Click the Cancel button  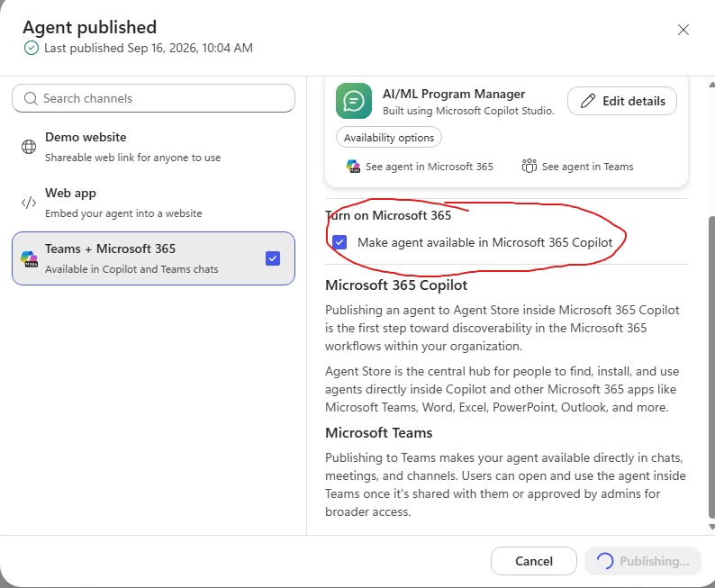point(533,561)
